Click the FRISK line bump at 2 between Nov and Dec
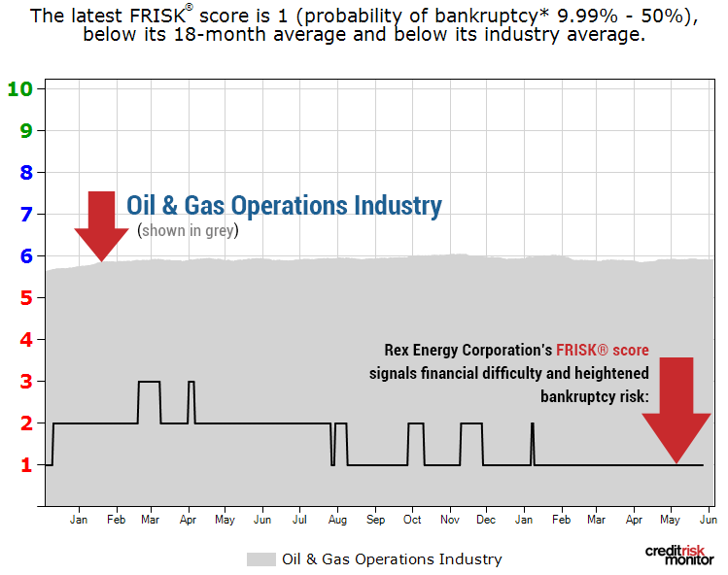The height and width of the screenshot is (575, 728). point(471,423)
